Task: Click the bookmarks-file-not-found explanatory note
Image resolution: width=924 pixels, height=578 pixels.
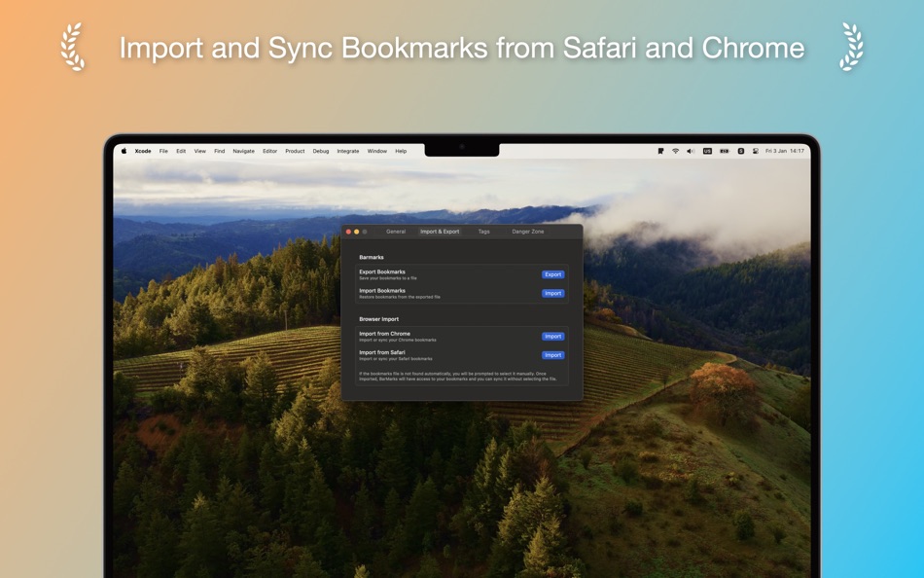Action: (x=458, y=377)
